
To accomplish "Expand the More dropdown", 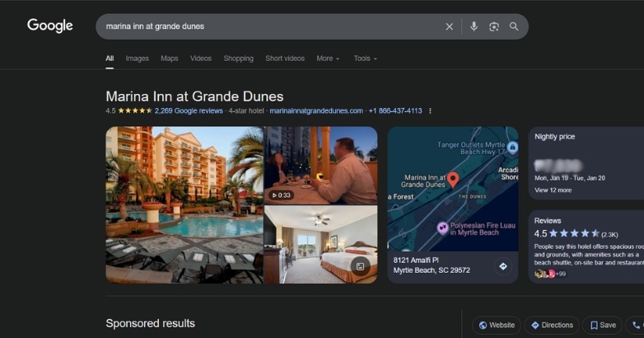I will click(x=328, y=59).
